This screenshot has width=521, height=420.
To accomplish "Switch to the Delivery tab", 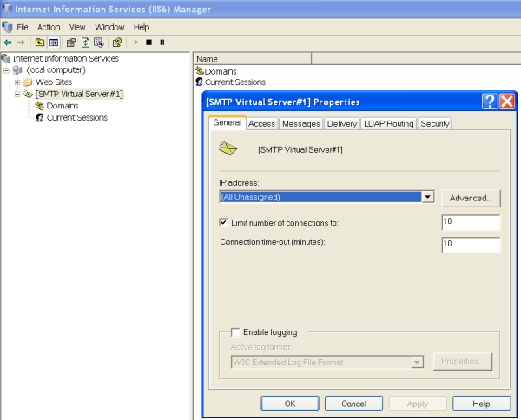I will click(342, 124).
